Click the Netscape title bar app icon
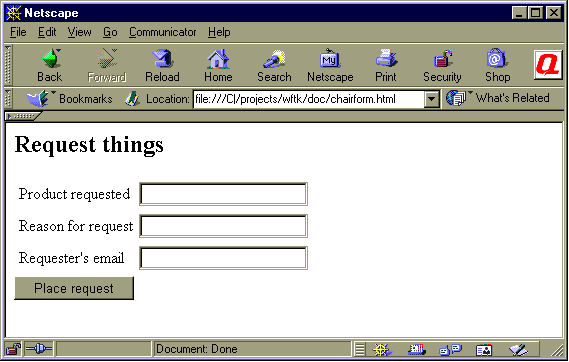This screenshot has width=569, height=362. point(13,13)
